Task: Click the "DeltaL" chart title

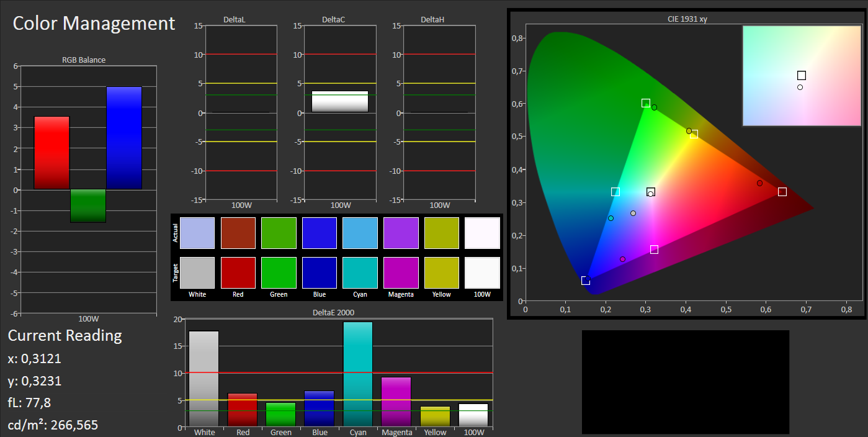Action: 235,20
